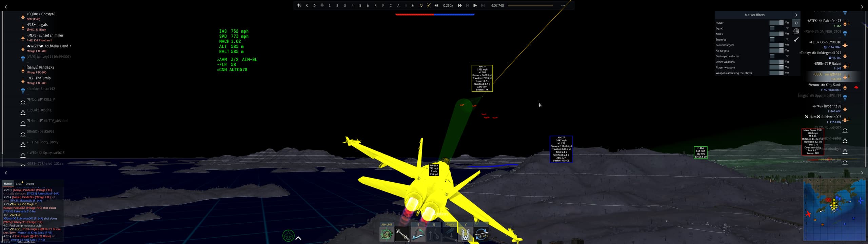Click the video camera icon in toolbar
Screen dimensions: 868x244
[x=322, y=5]
